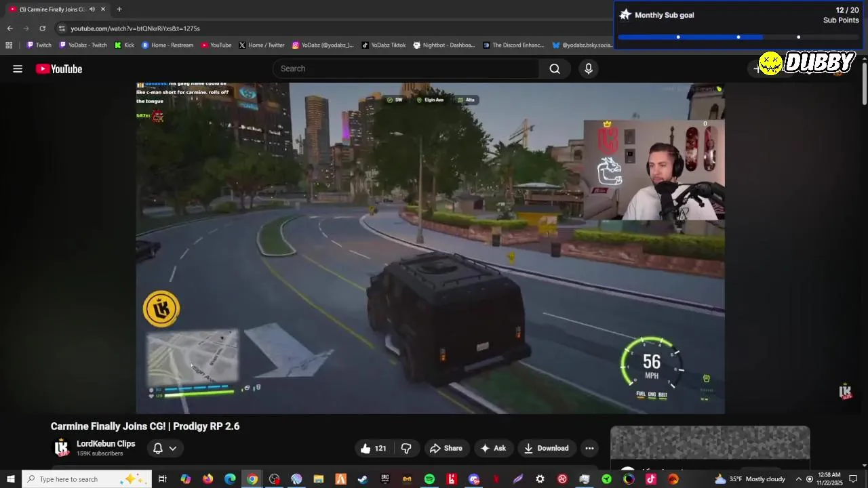Viewport: 868px width, 488px height.
Task: Open the clock showing 12:58 AM
Action: (829, 479)
